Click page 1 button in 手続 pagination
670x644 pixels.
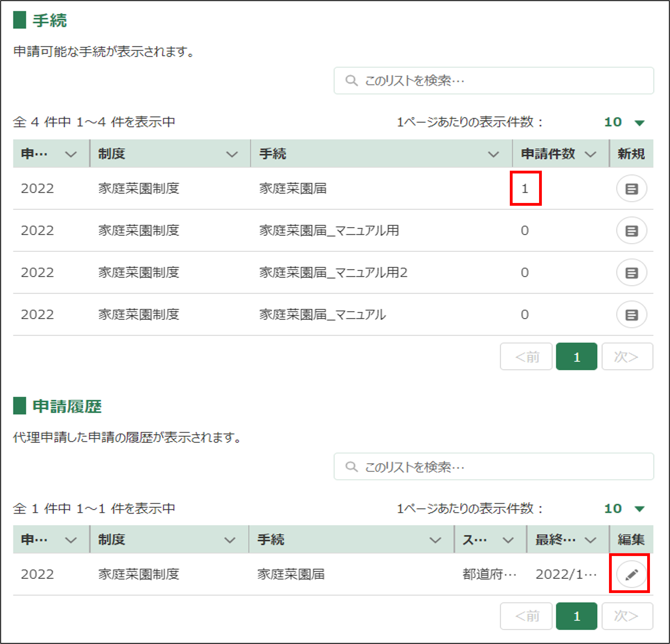click(x=576, y=357)
